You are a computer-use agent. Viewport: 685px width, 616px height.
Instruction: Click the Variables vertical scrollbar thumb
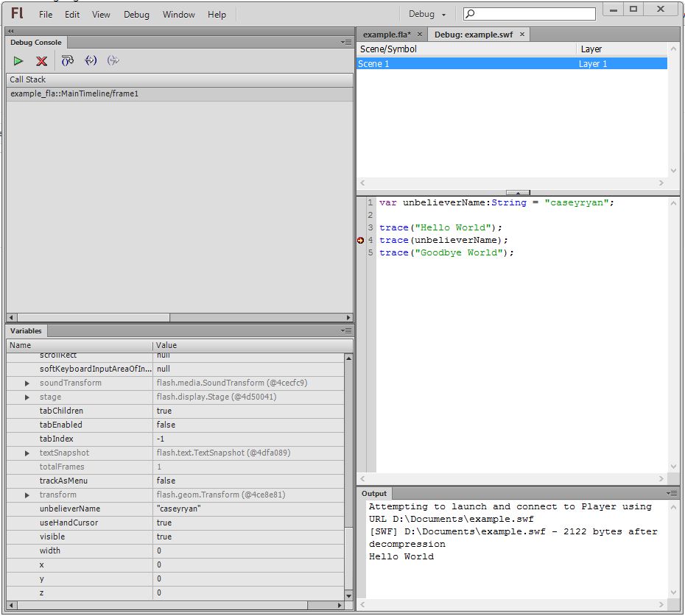(x=348, y=557)
